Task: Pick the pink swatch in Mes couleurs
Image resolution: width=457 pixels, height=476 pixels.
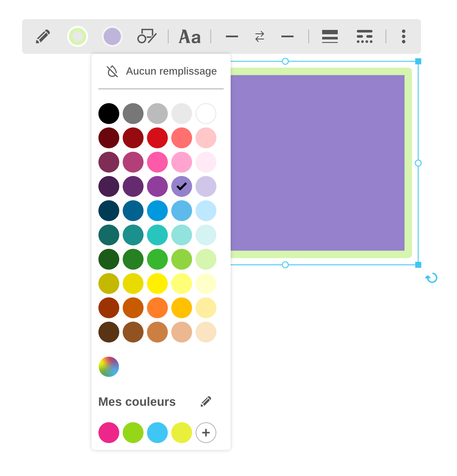Action: pyautogui.click(x=109, y=433)
